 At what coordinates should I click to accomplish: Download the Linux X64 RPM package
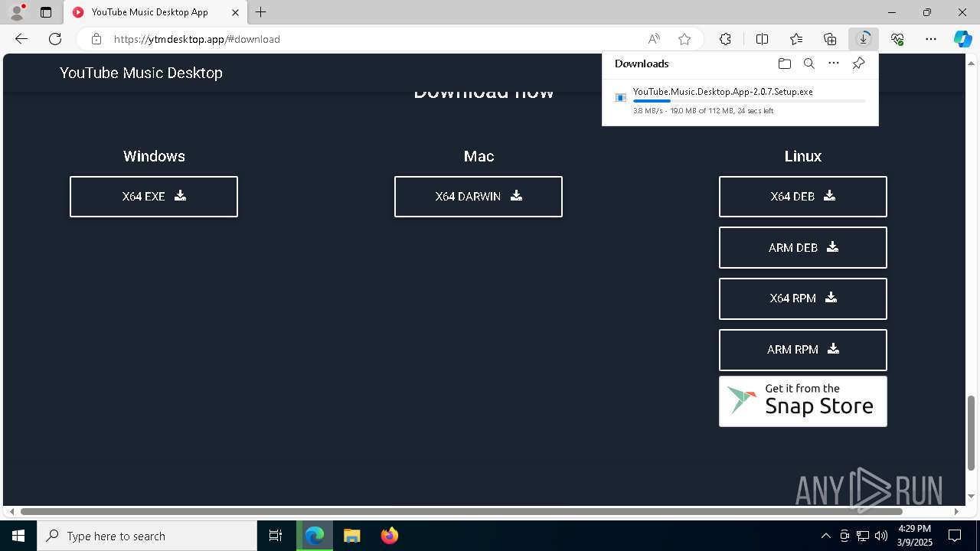point(803,298)
